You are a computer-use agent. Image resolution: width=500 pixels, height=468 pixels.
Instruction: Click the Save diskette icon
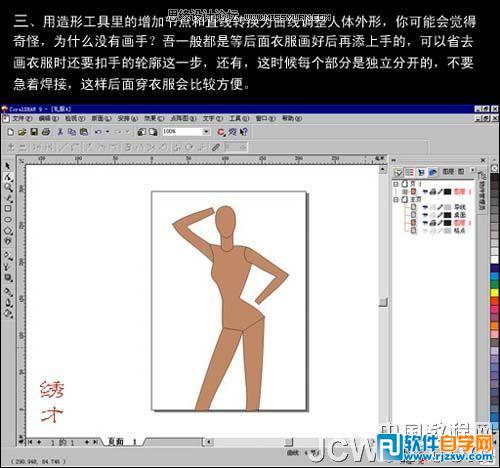pos(34,132)
